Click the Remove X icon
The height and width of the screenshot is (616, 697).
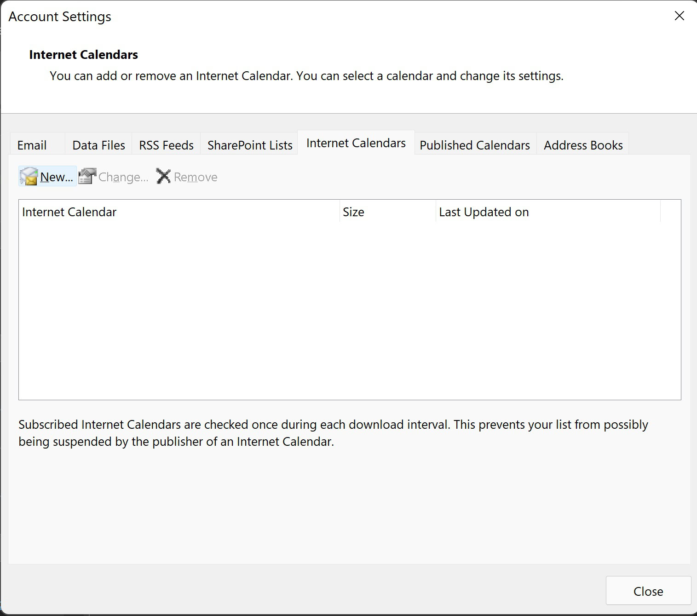pyautogui.click(x=163, y=177)
